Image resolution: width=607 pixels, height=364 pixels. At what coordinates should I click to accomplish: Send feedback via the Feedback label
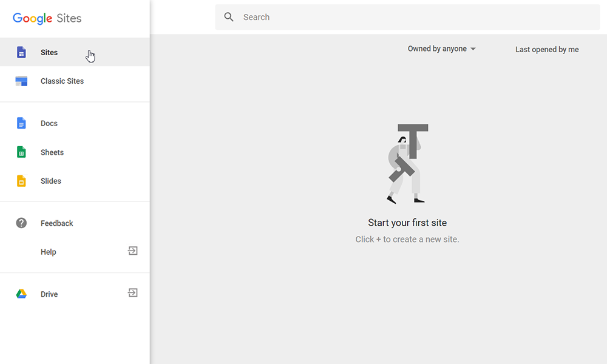pyautogui.click(x=57, y=223)
